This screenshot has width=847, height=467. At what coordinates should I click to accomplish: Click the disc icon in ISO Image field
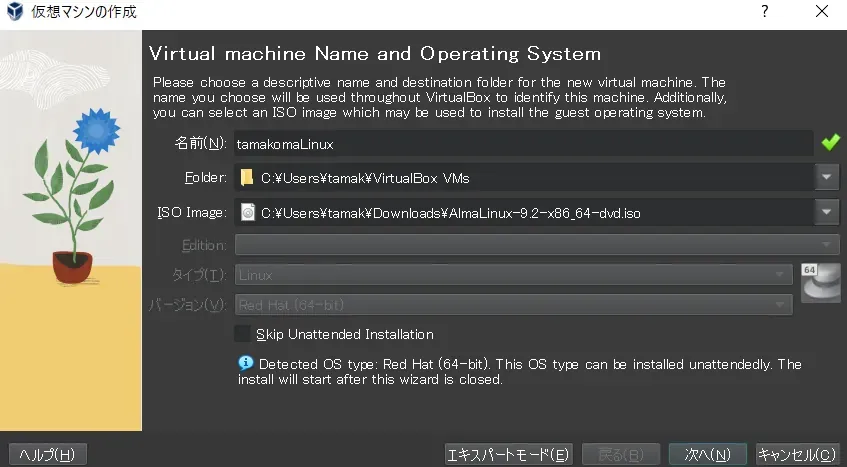(247, 212)
